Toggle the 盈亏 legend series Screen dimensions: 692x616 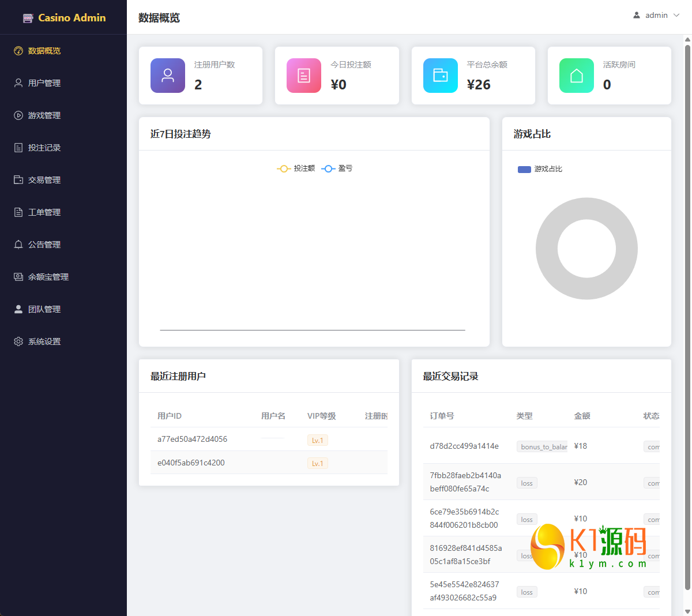(337, 168)
